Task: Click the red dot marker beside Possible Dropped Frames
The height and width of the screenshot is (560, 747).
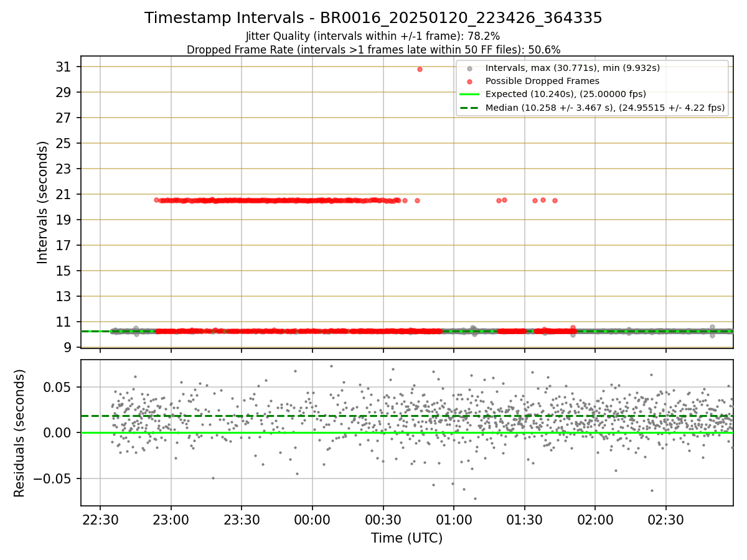Action: (471, 81)
